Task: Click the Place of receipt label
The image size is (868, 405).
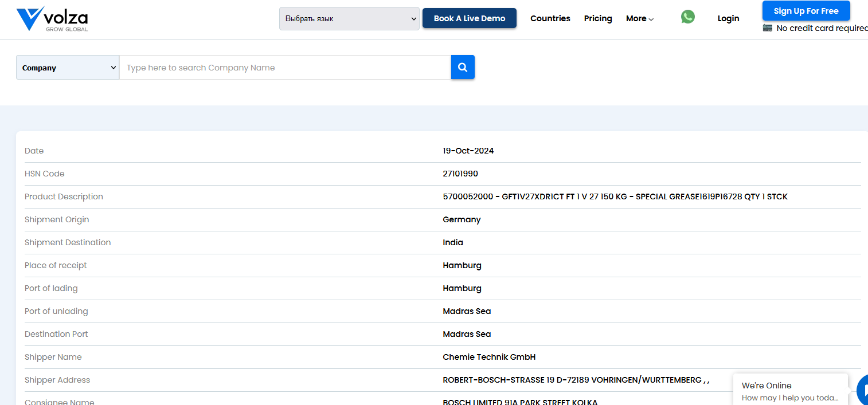Action: (x=56, y=265)
